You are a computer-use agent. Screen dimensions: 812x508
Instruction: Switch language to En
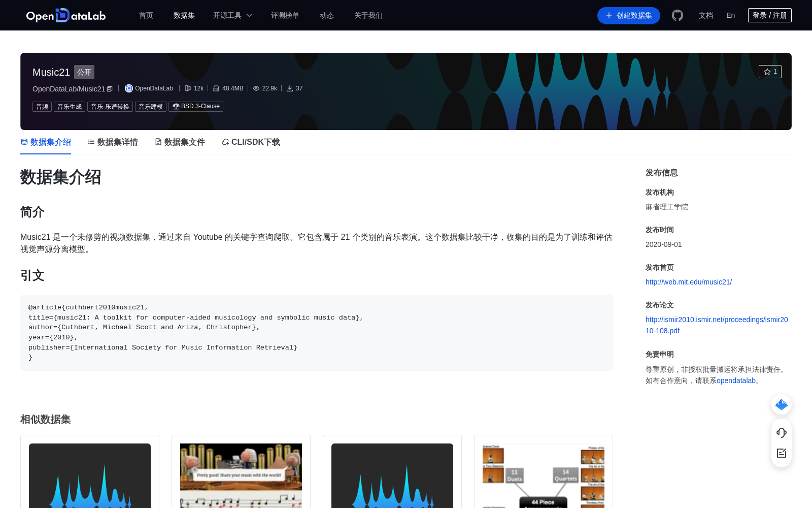coord(731,15)
